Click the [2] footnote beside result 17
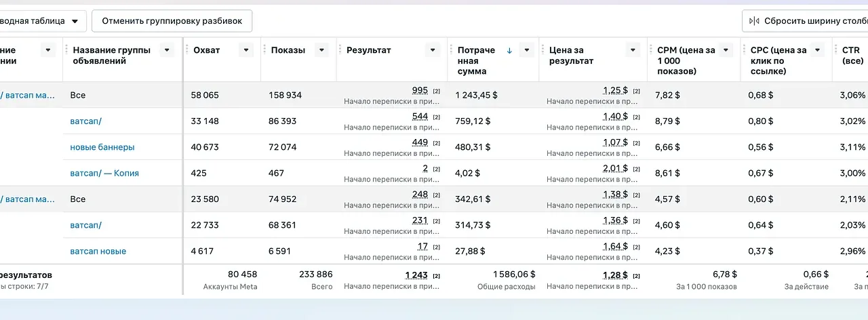 [437, 247]
